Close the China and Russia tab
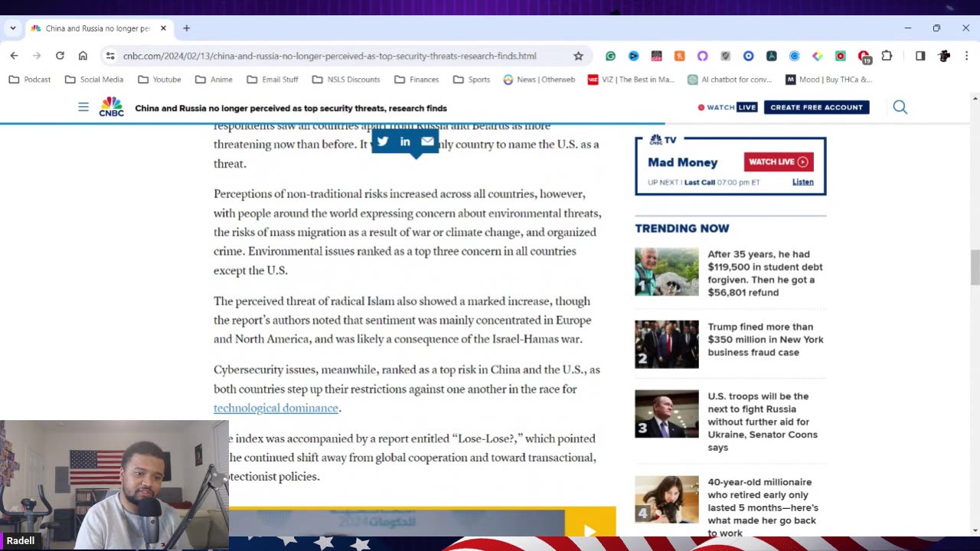Viewport: 980px width, 551px height. pyautogui.click(x=163, y=28)
